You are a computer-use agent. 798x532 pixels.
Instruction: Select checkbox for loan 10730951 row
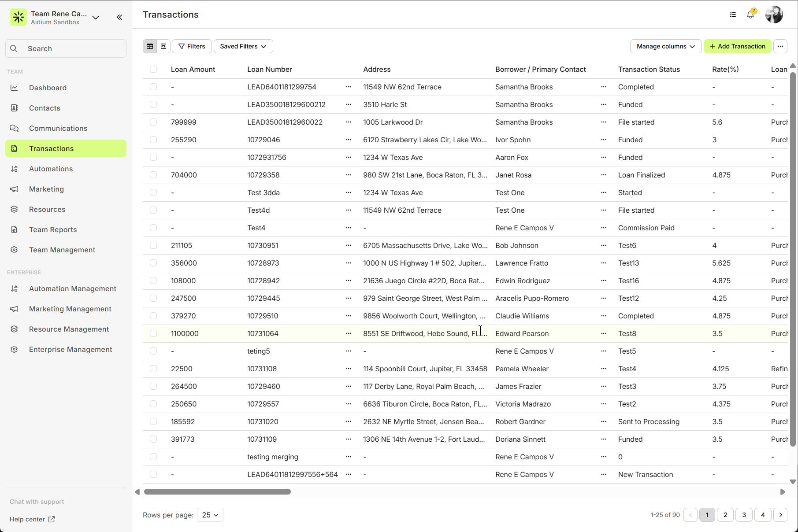pos(153,245)
